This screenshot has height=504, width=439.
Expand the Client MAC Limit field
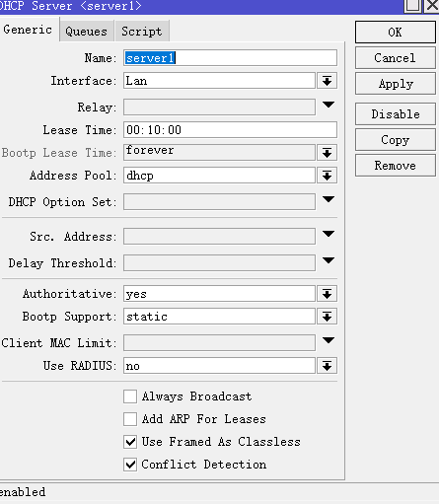tap(329, 340)
